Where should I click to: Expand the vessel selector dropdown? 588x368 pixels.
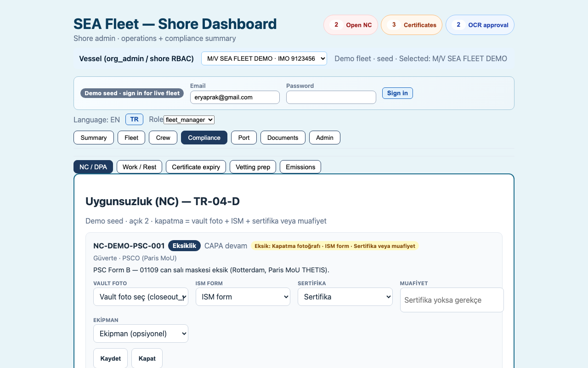[x=264, y=58]
